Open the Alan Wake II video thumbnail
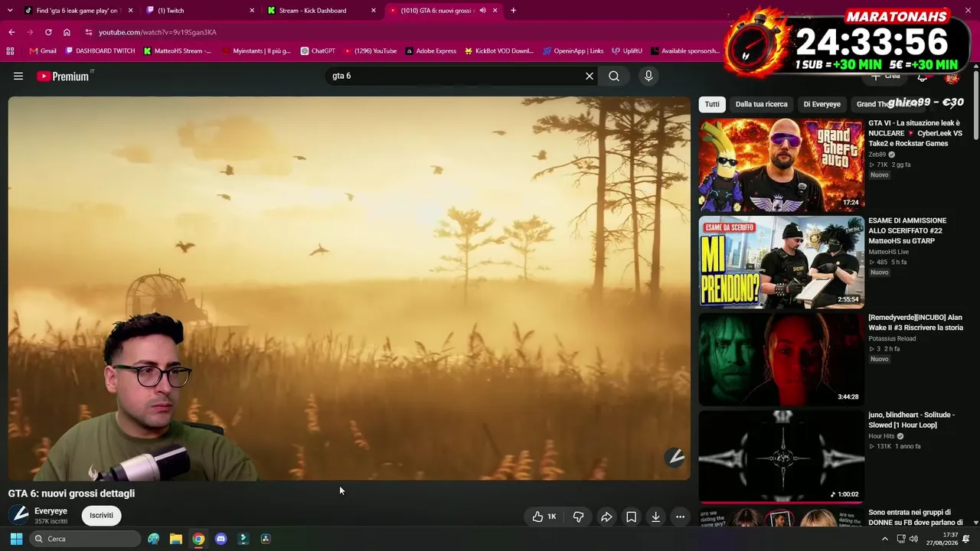This screenshot has width=980, height=551. point(781,359)
